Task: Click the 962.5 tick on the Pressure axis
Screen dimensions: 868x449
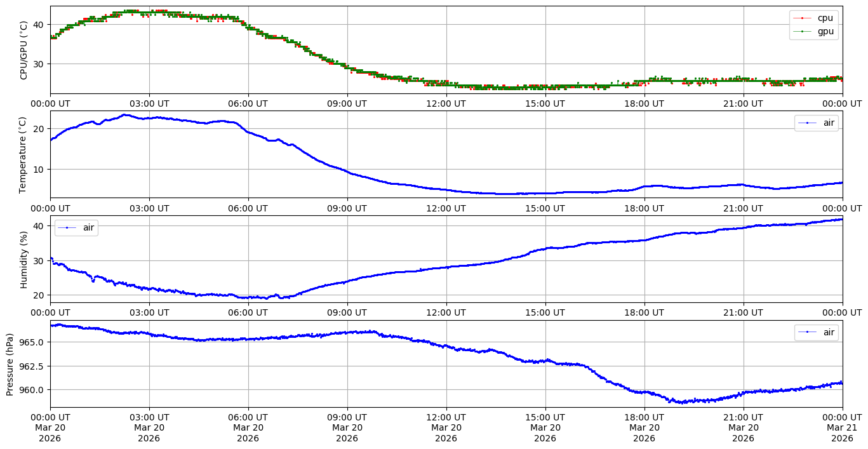Action: tap(30, 366)
